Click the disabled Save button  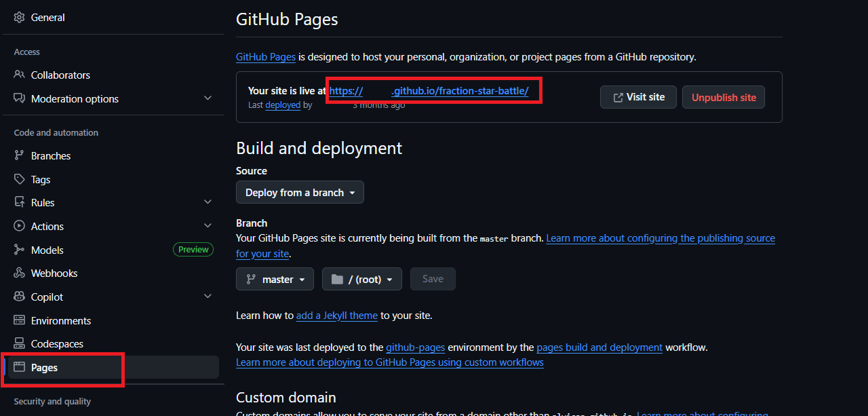click(433, 279)
